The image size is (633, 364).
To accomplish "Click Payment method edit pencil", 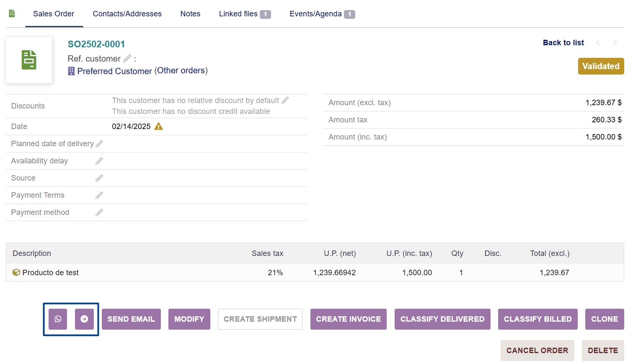I will (x=99, y=212).
